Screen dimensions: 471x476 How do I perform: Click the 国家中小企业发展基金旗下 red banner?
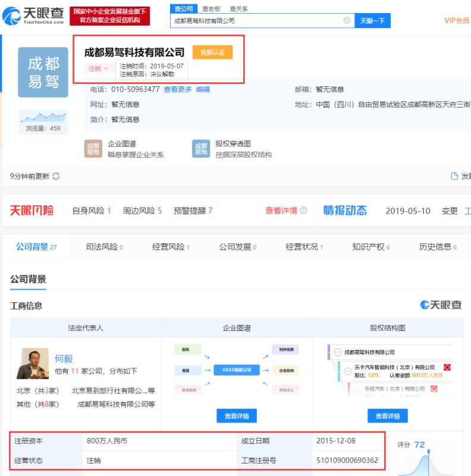(109, 16)
